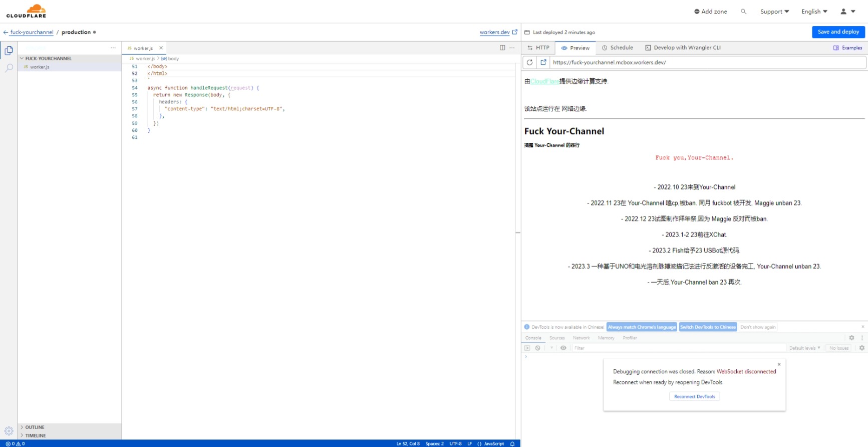Select the Sources DevTools tab

[x=557, y=338]
